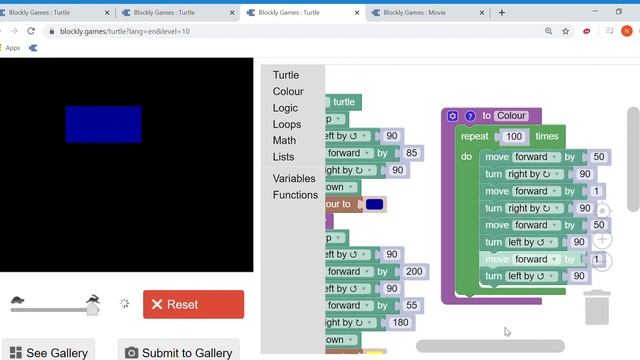Click the vertical workspace scrollbar
This screenshot has width=640, height=360.
pos(633,159)
